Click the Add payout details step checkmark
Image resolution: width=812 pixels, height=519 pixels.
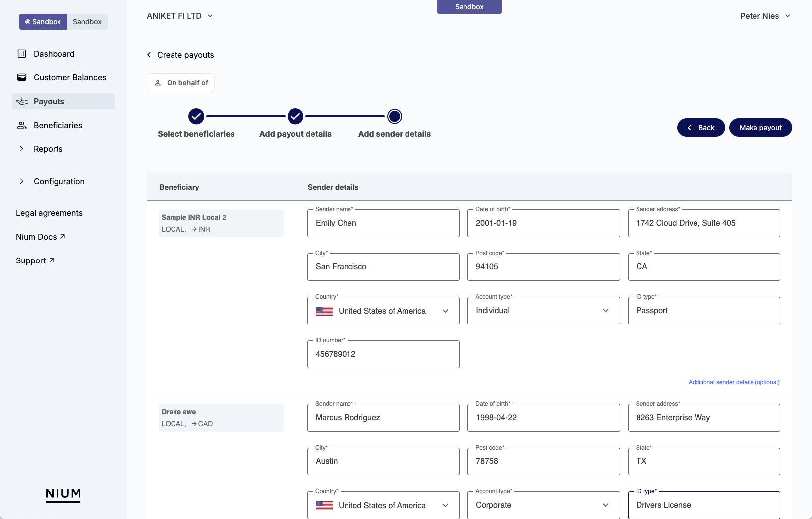(x=295, y=116)
